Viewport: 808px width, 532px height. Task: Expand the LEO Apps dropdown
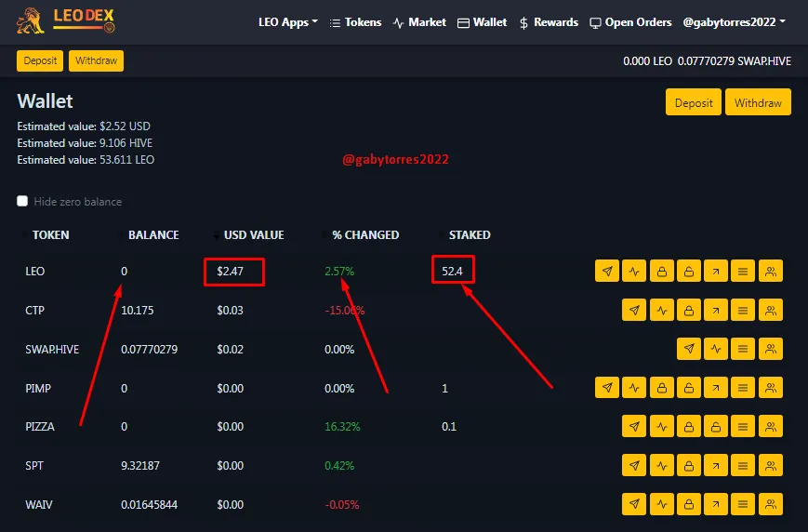click(x=288, y=22)
